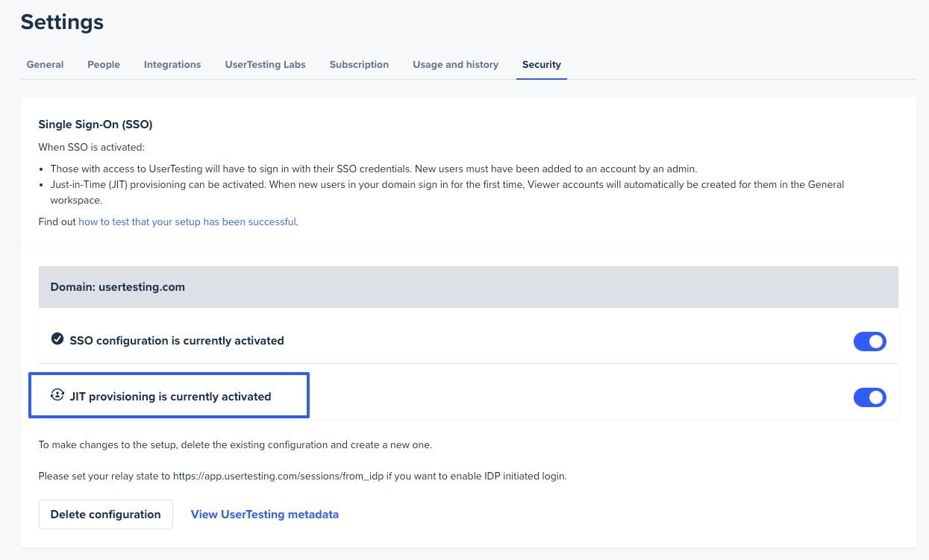Image resolution: width=929 pixels, height=560 pixels.
Task: Open the General settings tab
Action: 45,65
